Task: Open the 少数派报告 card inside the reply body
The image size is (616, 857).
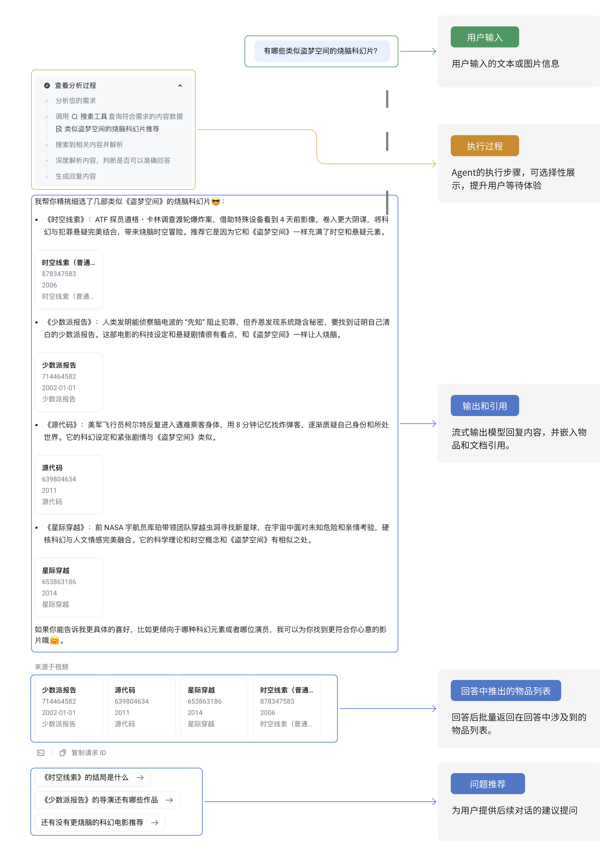Action: (x=69, y=383)
